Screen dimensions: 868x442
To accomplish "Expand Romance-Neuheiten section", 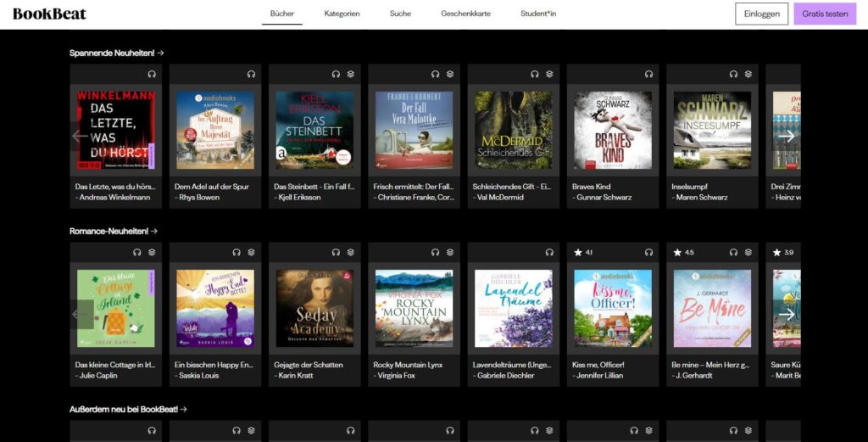I will [114, 231].
